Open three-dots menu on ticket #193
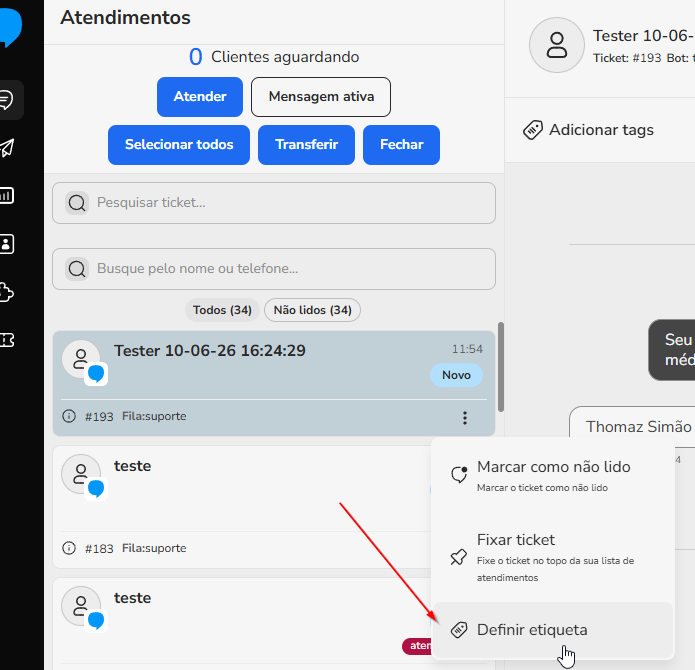The height and width of the screenshot is (670, 695). pyautogui.click(x=465, y=418)
